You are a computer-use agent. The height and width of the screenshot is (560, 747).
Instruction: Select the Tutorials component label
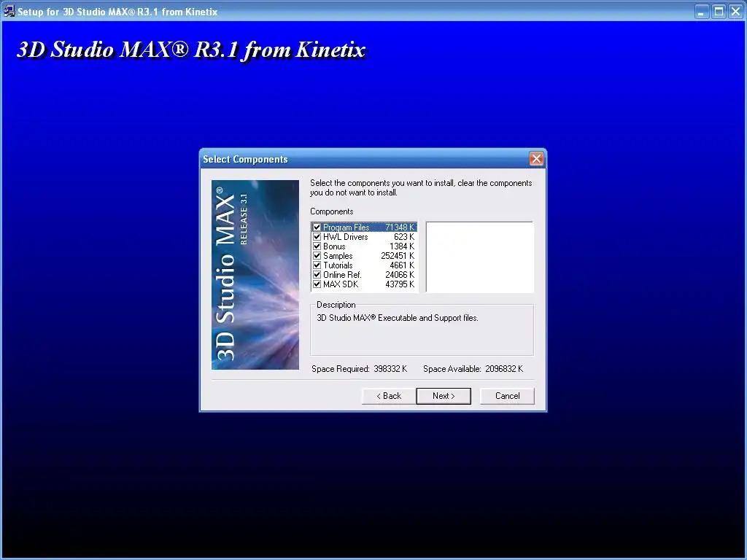click(338, 265)
